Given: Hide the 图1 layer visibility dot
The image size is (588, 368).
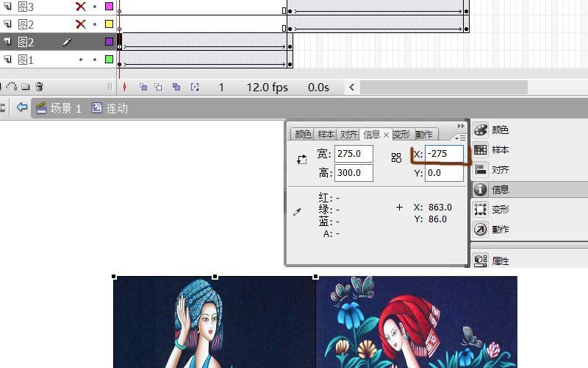Looking at the screenshot, I should click(81, 60).
